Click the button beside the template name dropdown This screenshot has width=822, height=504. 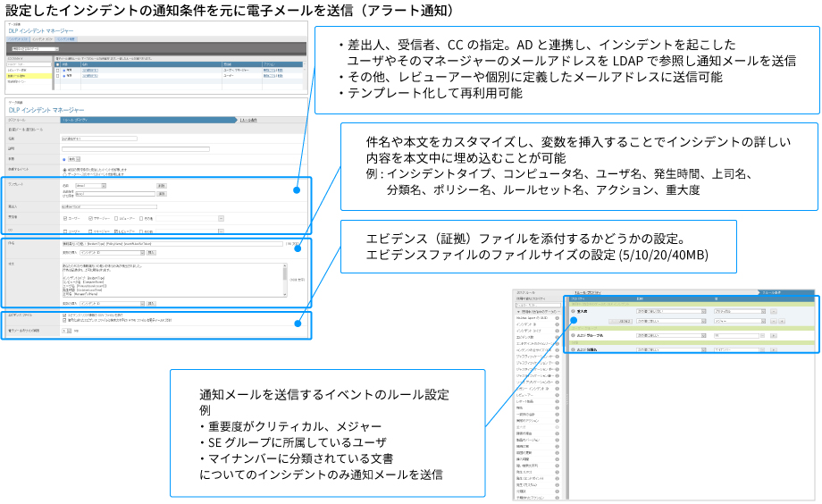click(x=162, y=186)
